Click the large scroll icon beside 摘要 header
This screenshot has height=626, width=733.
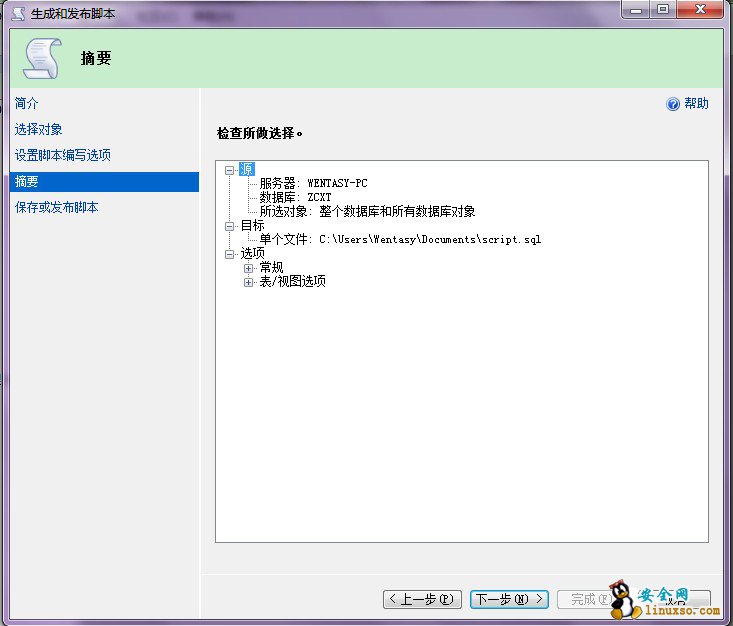[41, 59]
